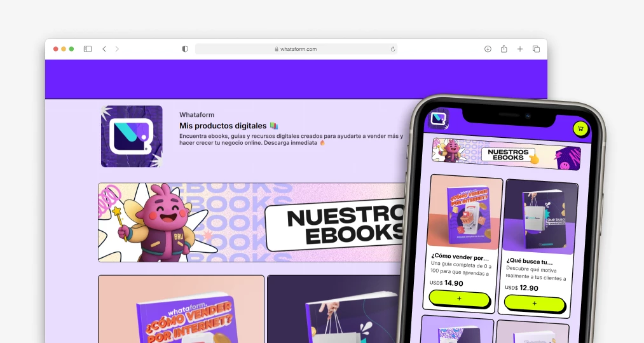This screenshot has height=343, width=644.
Task: Tap '¿Qué busca tu...' product image on phone
Action: 540,217
